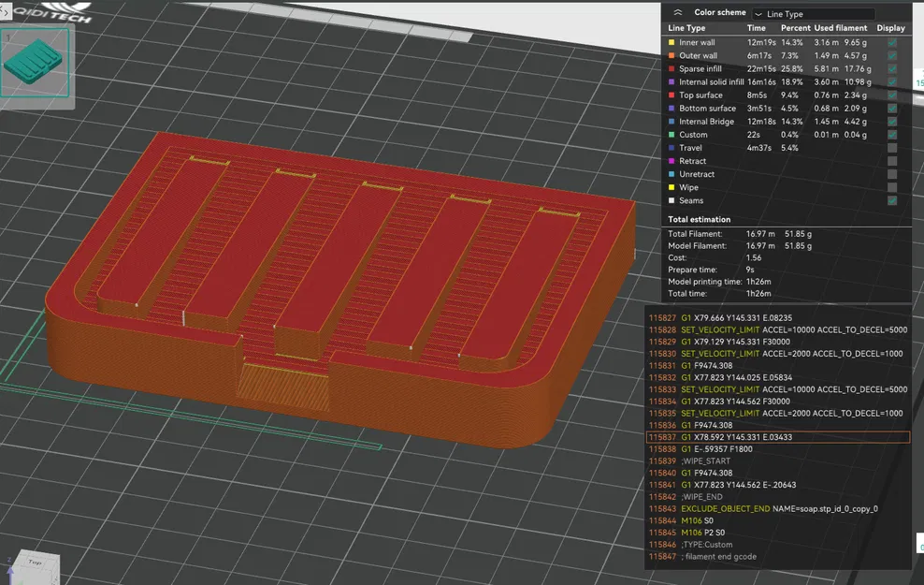
Task: Disable the Seams display checkbox
Action: [891, 200]
